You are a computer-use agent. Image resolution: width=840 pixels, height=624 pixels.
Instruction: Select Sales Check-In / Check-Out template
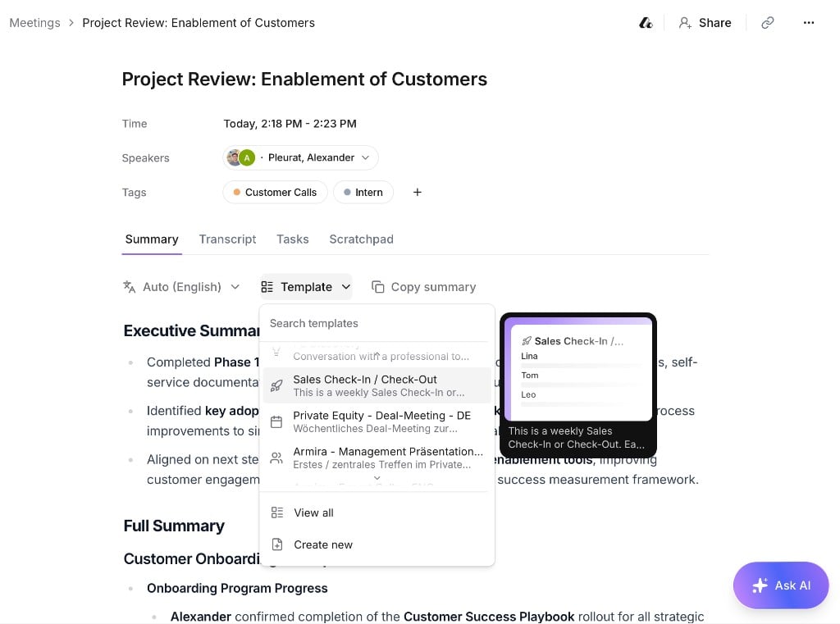coord(377,385)
